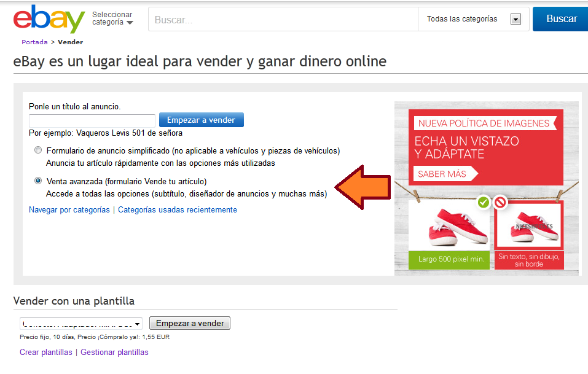Click the Buscar search text field
Viewport: 588px width, 374px height.
[283, 19]
